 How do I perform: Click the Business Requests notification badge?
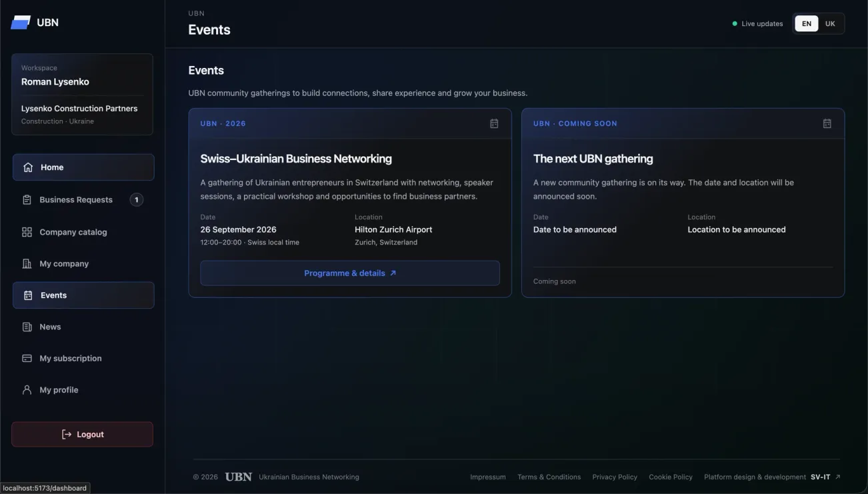137,200
